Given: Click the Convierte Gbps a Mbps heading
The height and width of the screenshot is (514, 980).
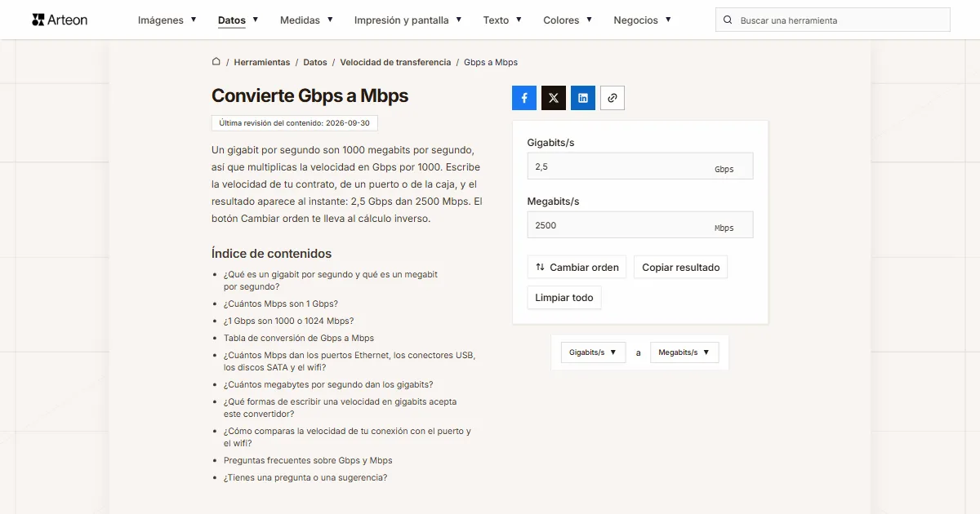Looking at the screenshot, I should coord(310,95).
